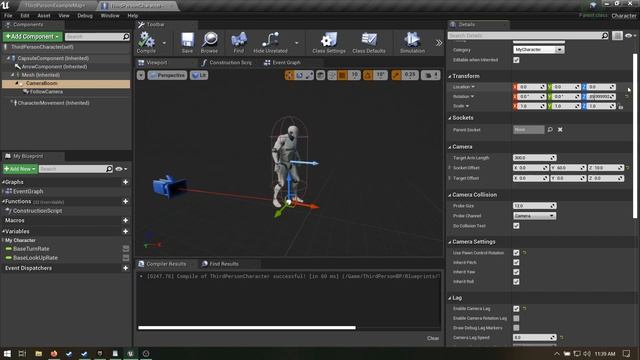
Task: Select BaseTurnRate variable
Action: pos(31,249)
